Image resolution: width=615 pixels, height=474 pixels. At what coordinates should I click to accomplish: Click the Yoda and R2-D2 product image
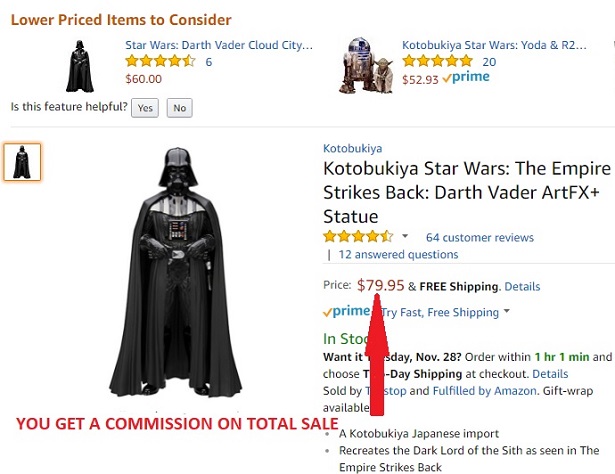[x=366, y=65]
